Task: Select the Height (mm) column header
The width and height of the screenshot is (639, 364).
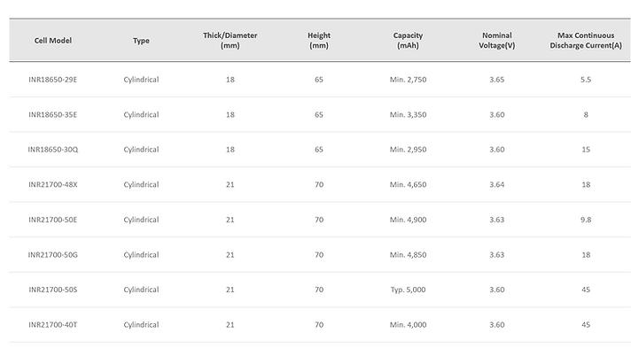Action: coord(319,41)
